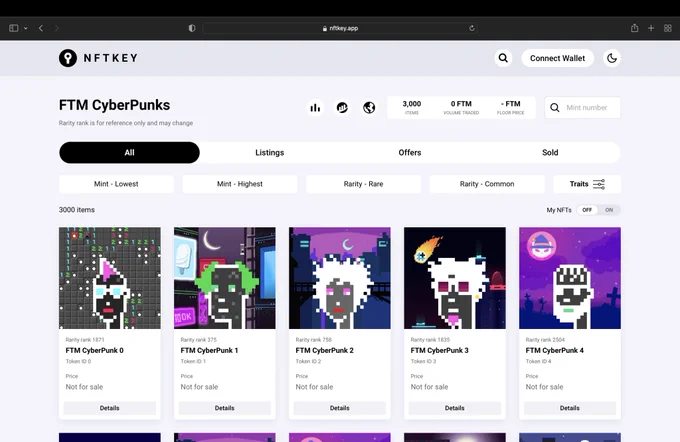This screenshot has width=680, height=442.
Task: Sort by Rarity - Common
Action: [487, 184]
